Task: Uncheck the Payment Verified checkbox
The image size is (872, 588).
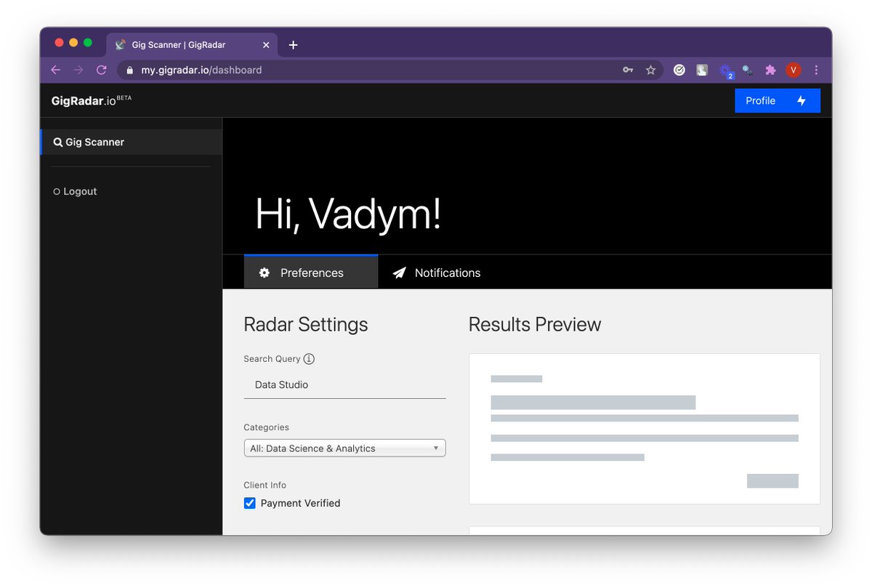Action: [x=250, y=503]
